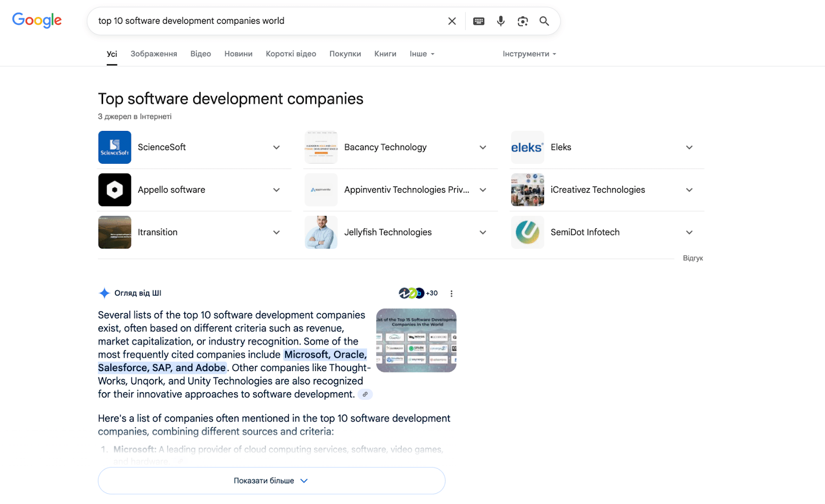
Task: Expand iCreativez Technologies chevron
Action: (689, 190)
